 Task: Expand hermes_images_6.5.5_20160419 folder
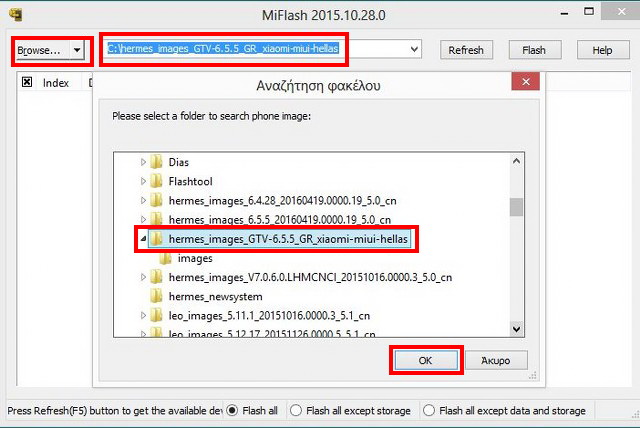[x=143, y=220]
